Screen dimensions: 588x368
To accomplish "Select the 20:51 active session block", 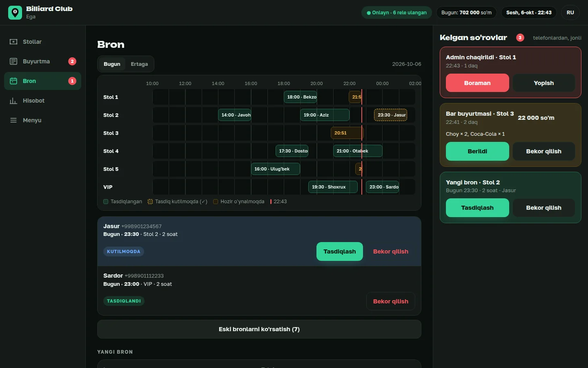I will coord(347,133).
